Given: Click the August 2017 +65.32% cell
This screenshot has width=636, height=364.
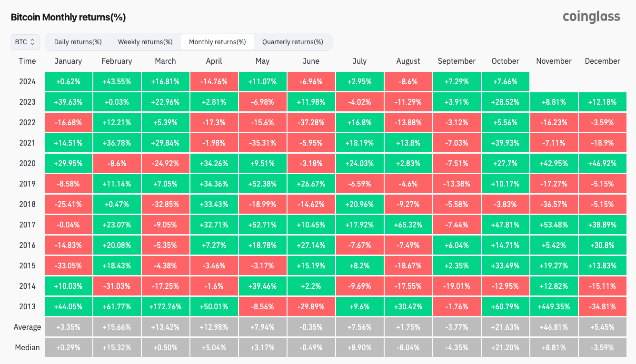Looking at the screenshot, I should click(408, 225).
